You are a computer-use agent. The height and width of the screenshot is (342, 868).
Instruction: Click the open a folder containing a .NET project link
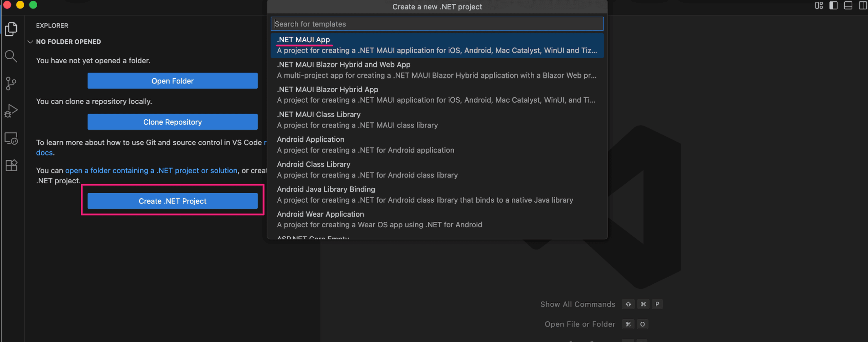tap(151, 170)
